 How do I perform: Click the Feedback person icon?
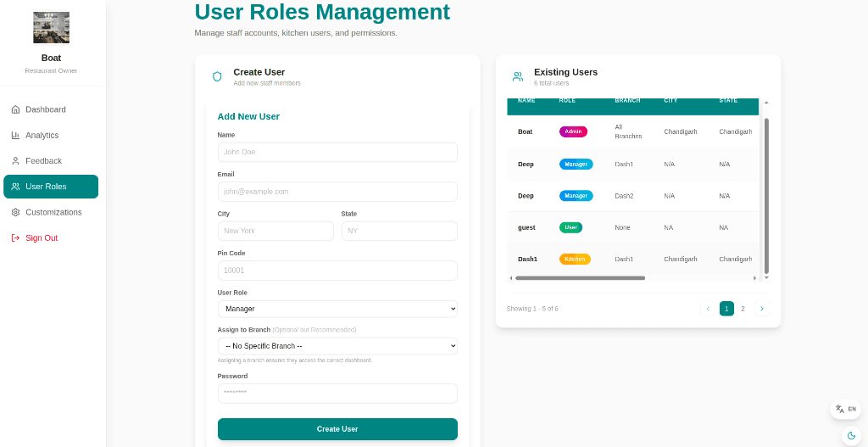click(x=15, y=161)
